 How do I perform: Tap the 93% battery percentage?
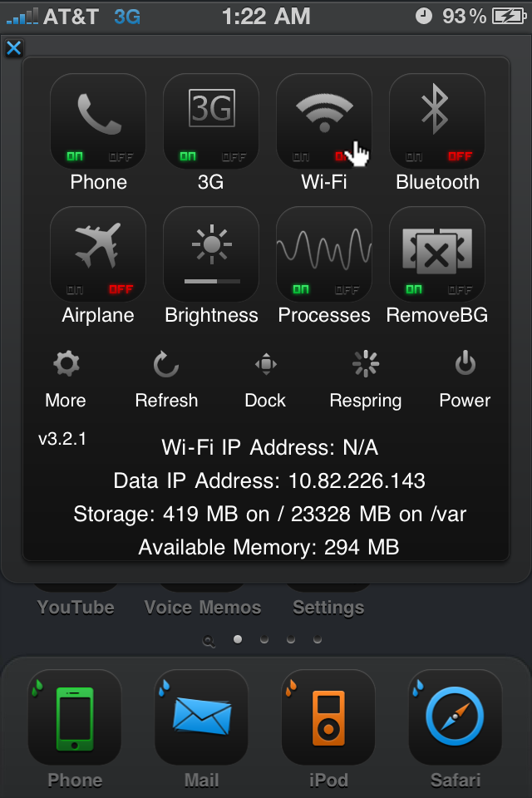point(465,17)
